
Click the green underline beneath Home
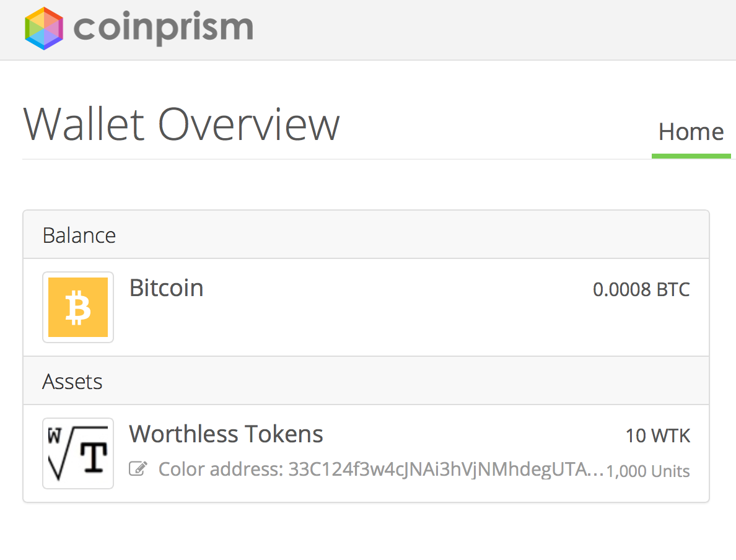click(x=691, y=156)
